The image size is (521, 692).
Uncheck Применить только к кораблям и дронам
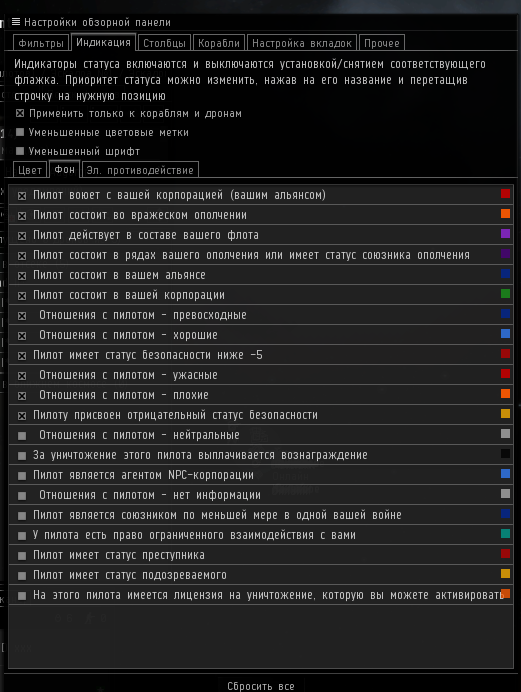click(x=20, y=113)
